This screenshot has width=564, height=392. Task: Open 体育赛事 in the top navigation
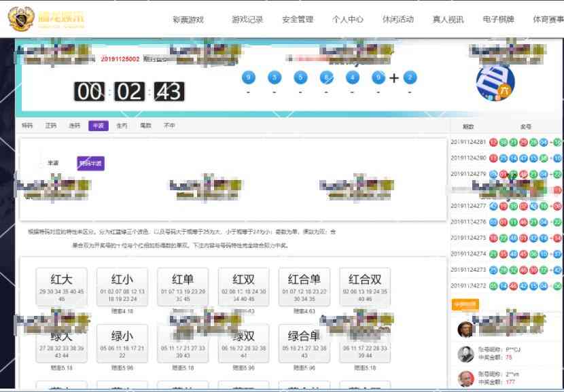point(548,20)
